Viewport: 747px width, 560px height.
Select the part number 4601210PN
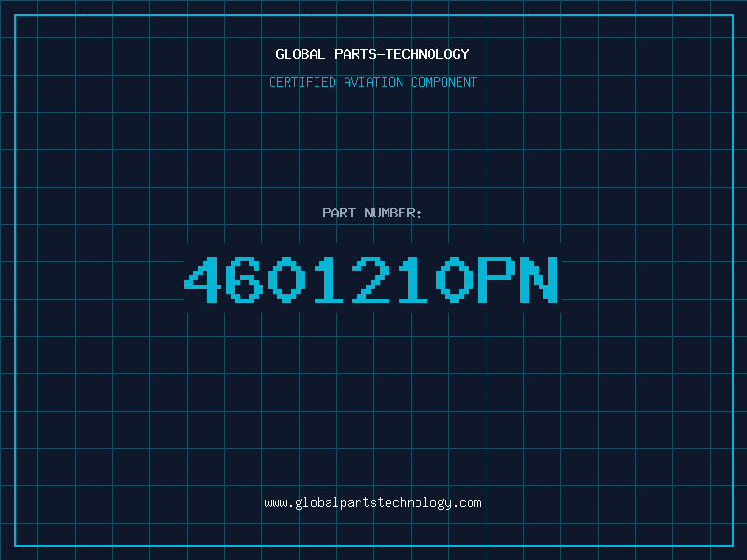coord(371,279)
